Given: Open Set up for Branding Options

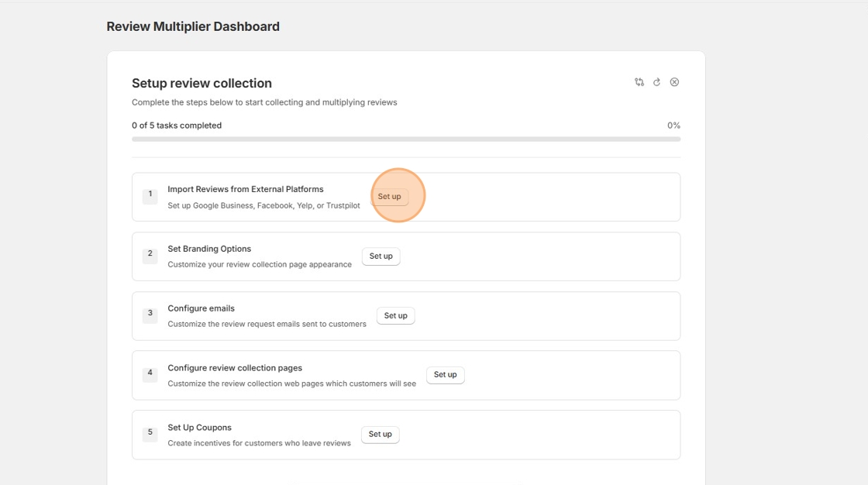Looking at the screenshot, I should click(x=381, y=256).
